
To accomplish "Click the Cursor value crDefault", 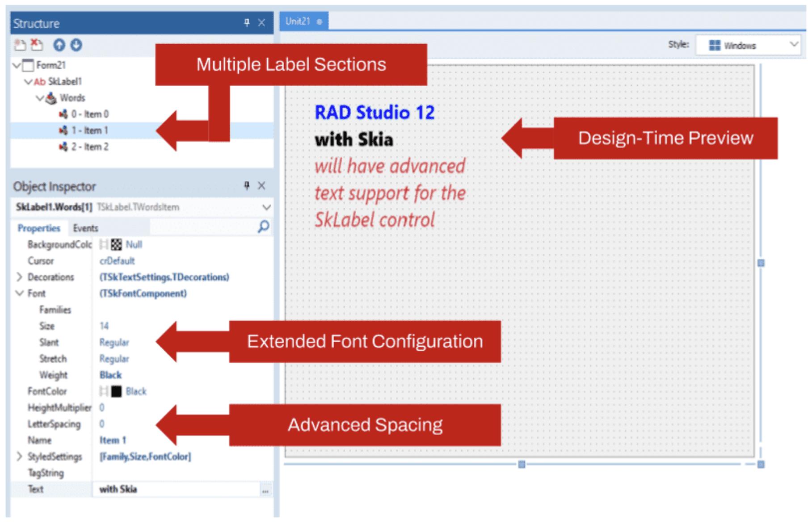I will [x=117, y=261].
